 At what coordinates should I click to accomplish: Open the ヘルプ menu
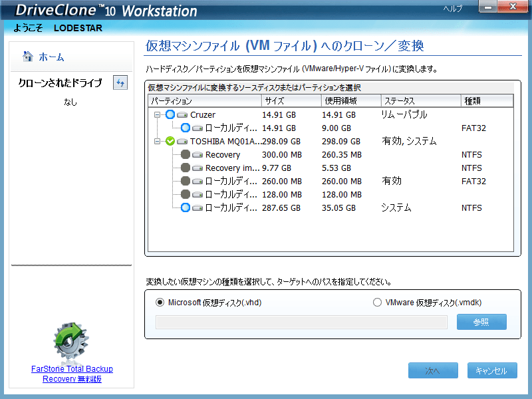pyautogui.click(x=454, y=9)
